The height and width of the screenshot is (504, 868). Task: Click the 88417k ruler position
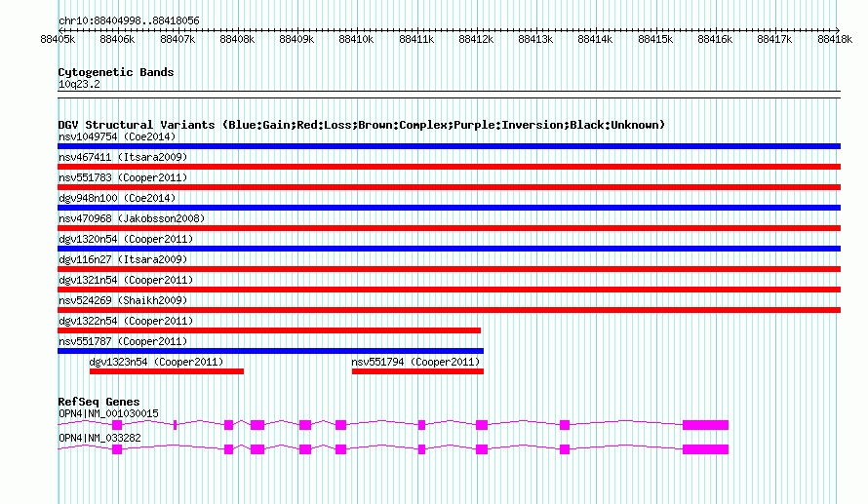(x=774, y=39)
